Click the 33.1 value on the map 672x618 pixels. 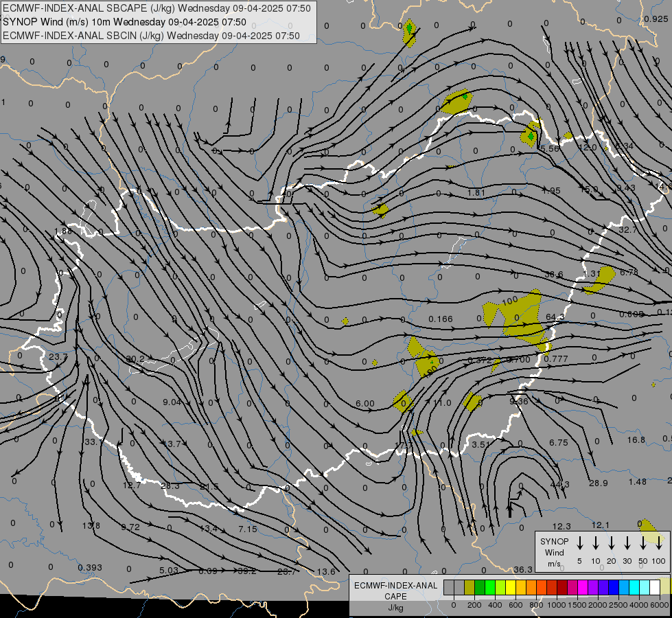(x=93, y=442)
